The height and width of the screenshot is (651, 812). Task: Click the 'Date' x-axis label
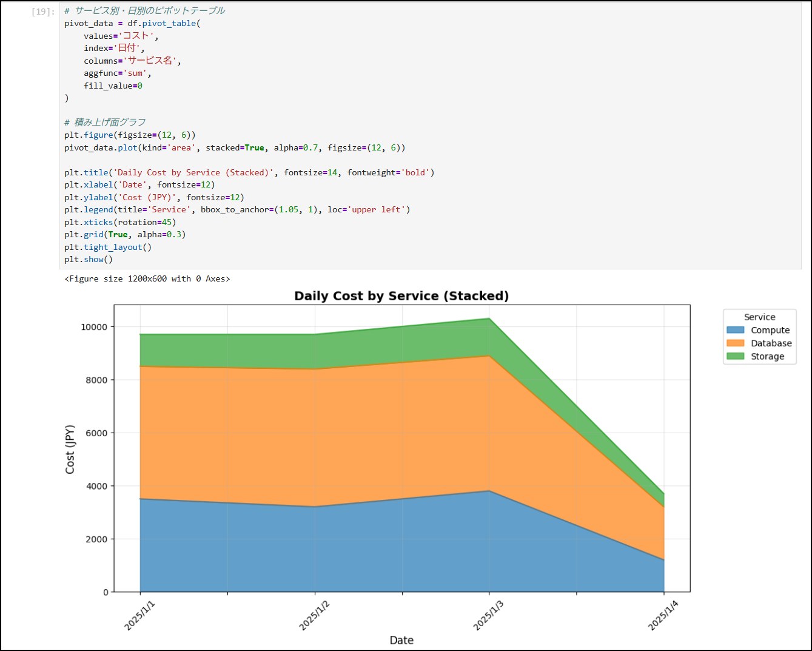click(x=401, y=640)
